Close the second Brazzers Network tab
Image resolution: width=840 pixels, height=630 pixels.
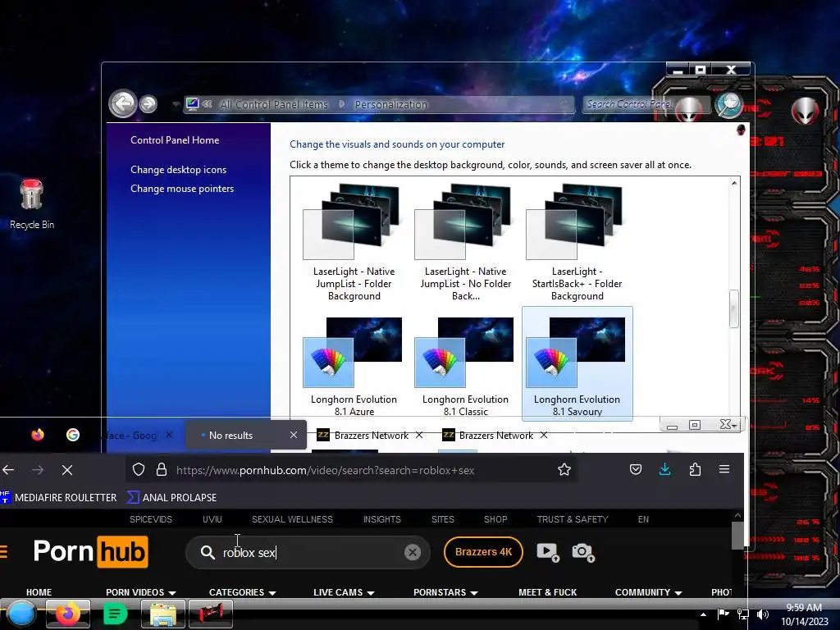544,435
